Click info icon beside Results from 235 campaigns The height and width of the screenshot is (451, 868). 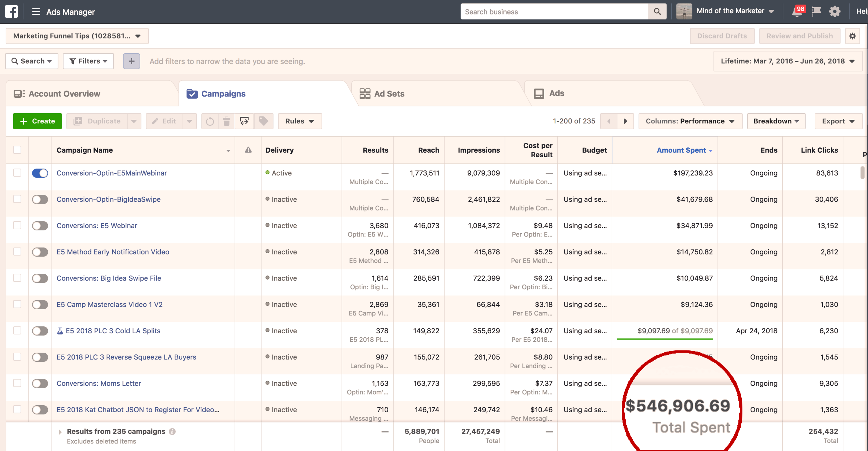(172, 431)
